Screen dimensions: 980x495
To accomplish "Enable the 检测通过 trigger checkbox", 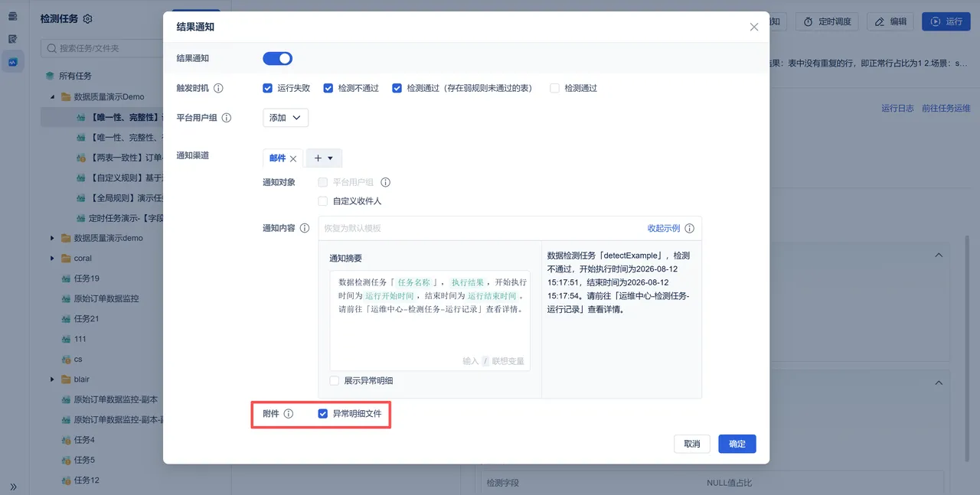I will (x=554, y=88).
